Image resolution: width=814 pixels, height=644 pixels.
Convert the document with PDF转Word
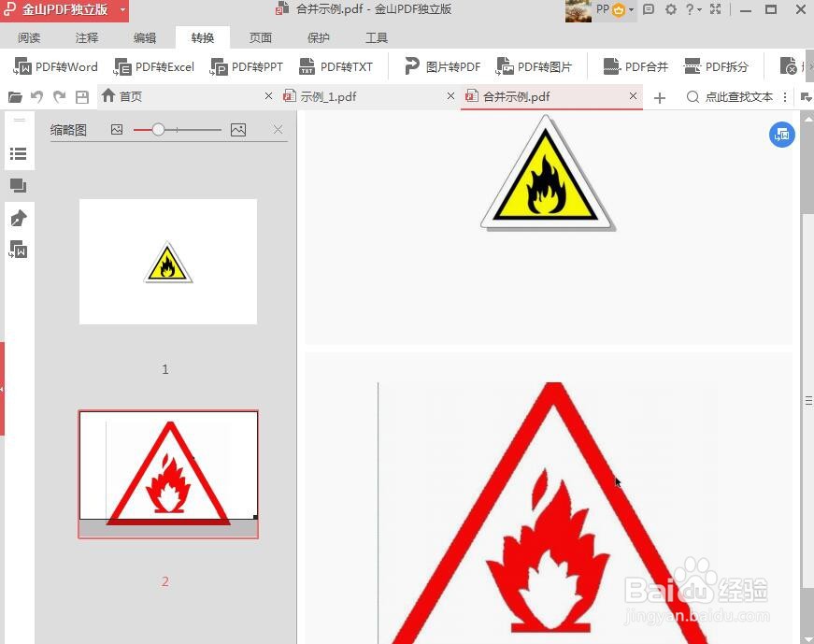(x=55, y=67)
